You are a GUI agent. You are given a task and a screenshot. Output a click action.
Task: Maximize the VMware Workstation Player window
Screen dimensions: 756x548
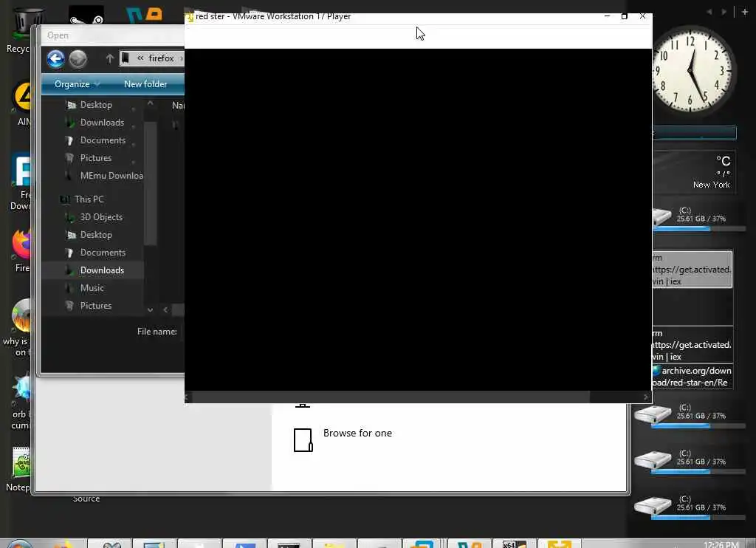pyautogui.click(x=625, y=16)
